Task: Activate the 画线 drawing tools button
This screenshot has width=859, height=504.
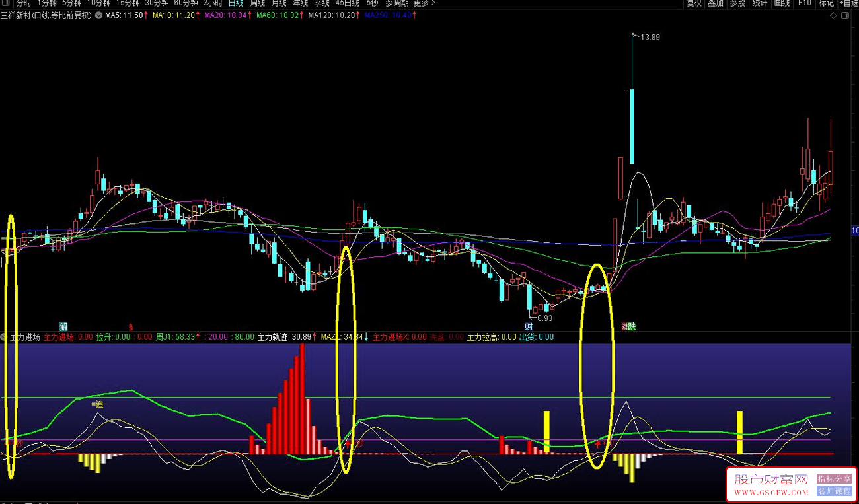Action: (x=782, y=3)
